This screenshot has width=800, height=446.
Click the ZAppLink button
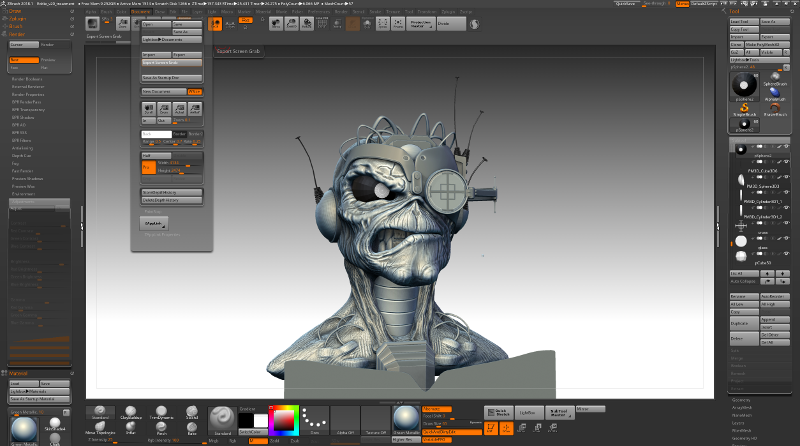tap(154, 224)
